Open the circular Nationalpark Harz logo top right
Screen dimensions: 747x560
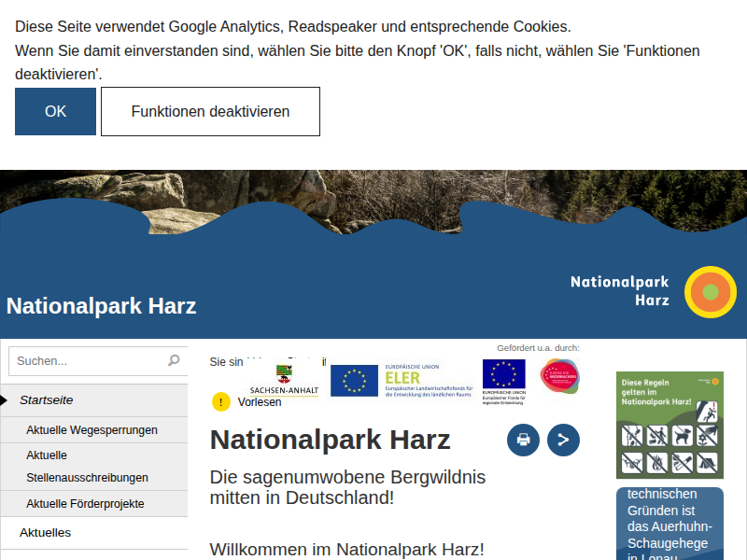pos(711,292)
